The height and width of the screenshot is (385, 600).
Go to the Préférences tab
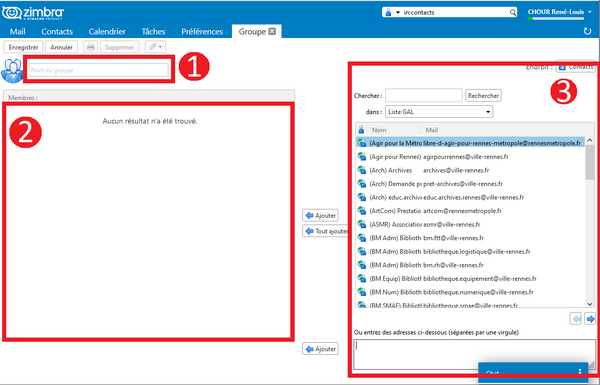[202, 31]
